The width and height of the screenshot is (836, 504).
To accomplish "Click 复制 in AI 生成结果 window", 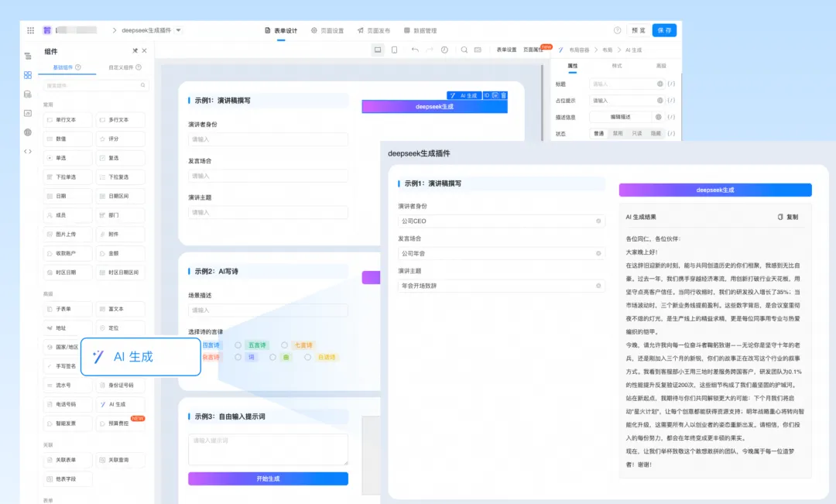I will pyautogui.click(x=788, y=217).
